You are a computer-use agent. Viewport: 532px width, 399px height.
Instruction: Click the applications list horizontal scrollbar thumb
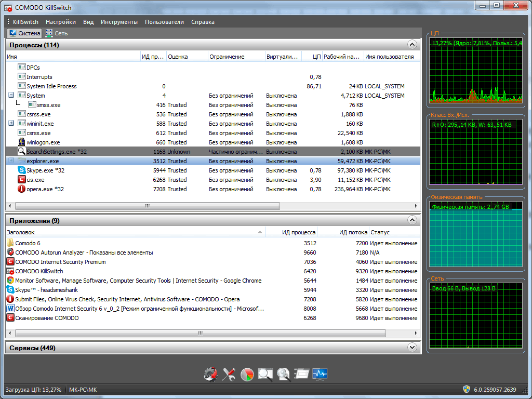(x=200, y=333)
